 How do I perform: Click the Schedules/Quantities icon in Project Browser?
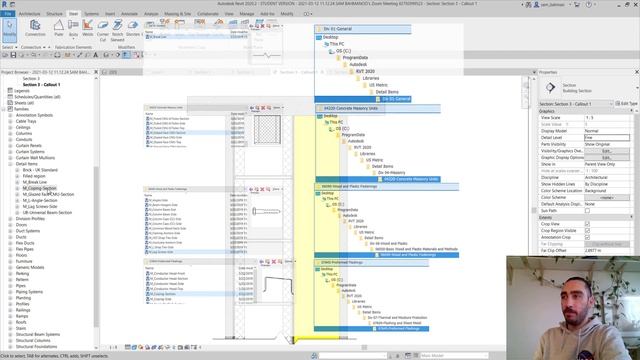pyautogui.click(x=10, y=97)
